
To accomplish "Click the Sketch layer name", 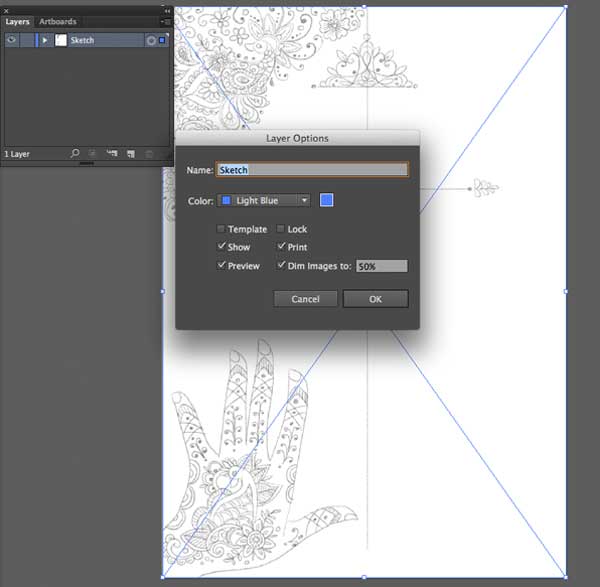I will click(82, 40).
